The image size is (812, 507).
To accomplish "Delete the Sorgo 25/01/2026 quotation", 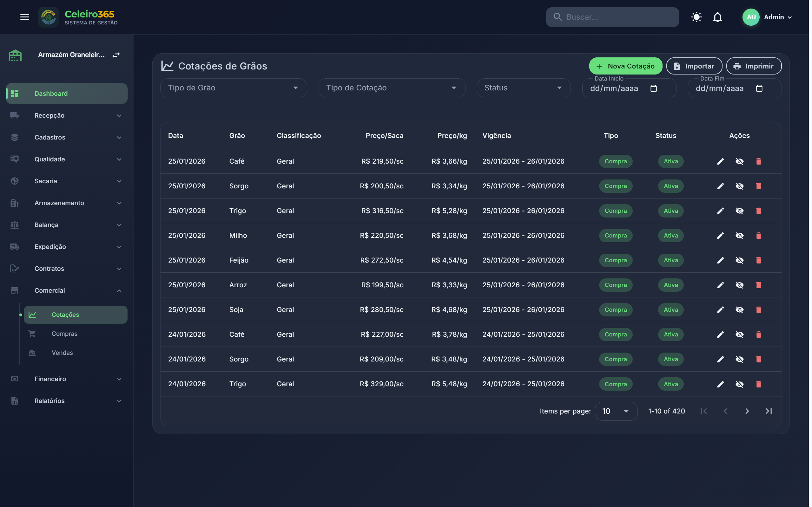I will 758,186.
